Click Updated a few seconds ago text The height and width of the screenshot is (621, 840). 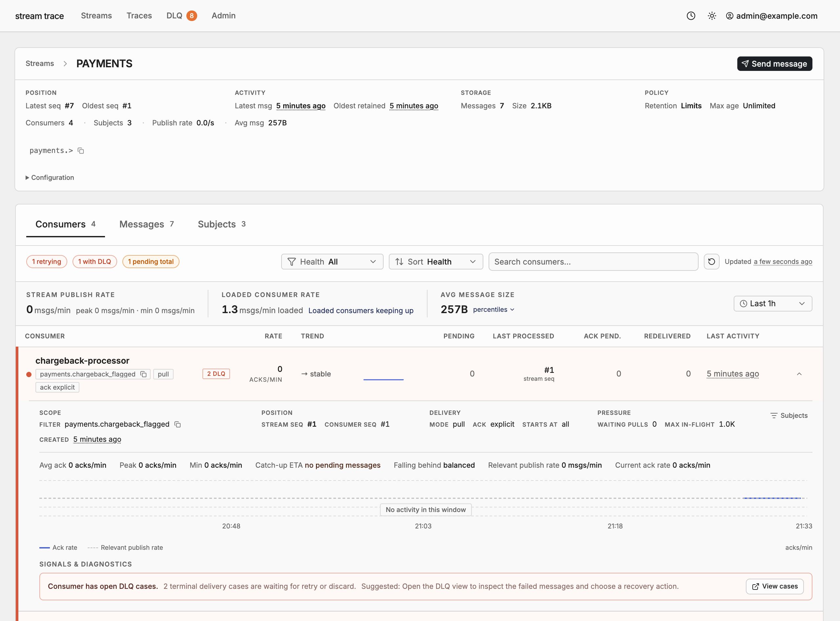coord(768,262)
